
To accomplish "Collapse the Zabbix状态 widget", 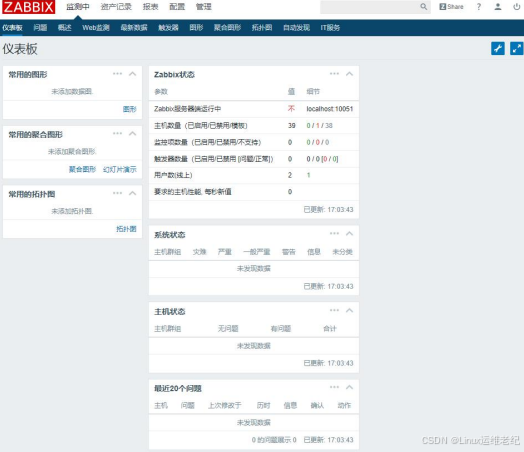I will (x=349, y=74).
